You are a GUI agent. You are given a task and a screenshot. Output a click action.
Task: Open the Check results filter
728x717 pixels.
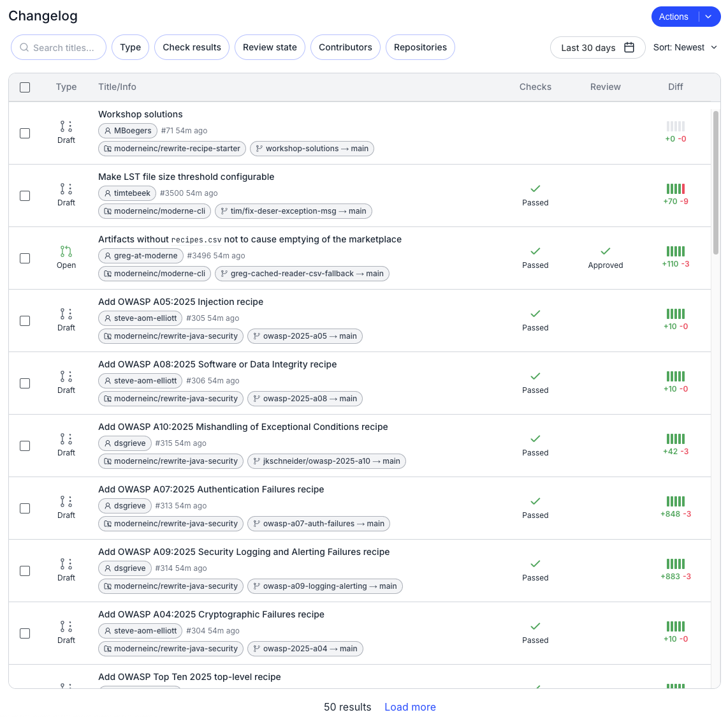click(192, 47)
